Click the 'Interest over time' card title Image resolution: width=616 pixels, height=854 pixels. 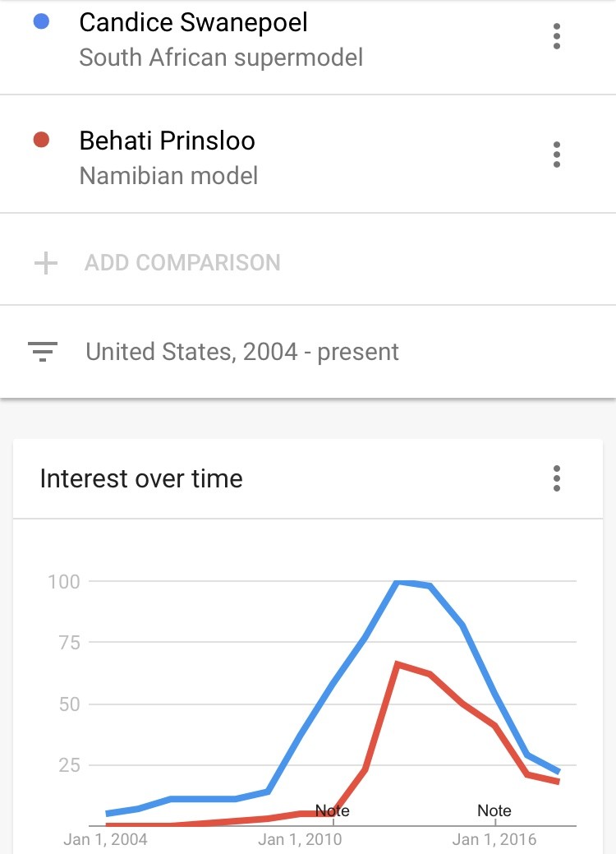pyautogui.click(x=141, y=478)
